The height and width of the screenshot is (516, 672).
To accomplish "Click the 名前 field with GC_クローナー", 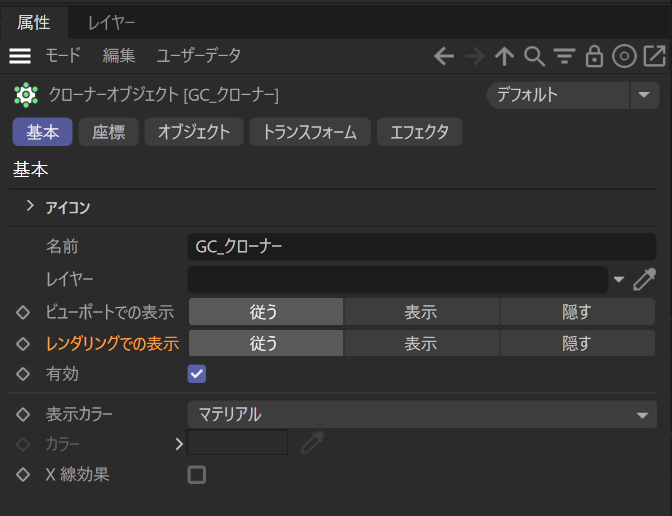I will point(422,246).
